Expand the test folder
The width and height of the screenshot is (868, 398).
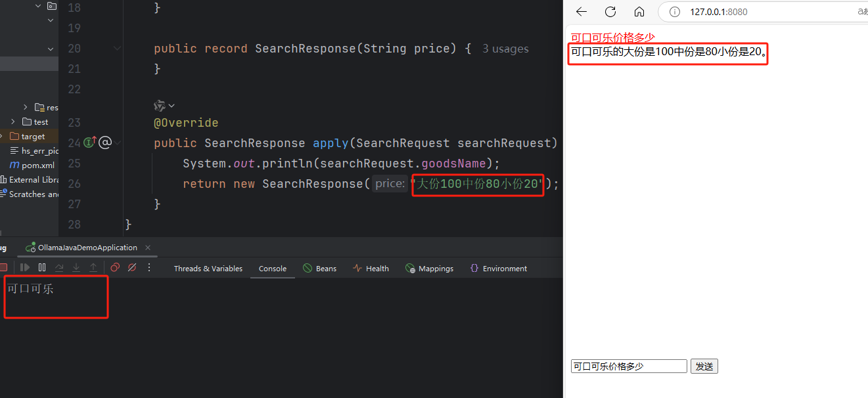coord(13,122)
